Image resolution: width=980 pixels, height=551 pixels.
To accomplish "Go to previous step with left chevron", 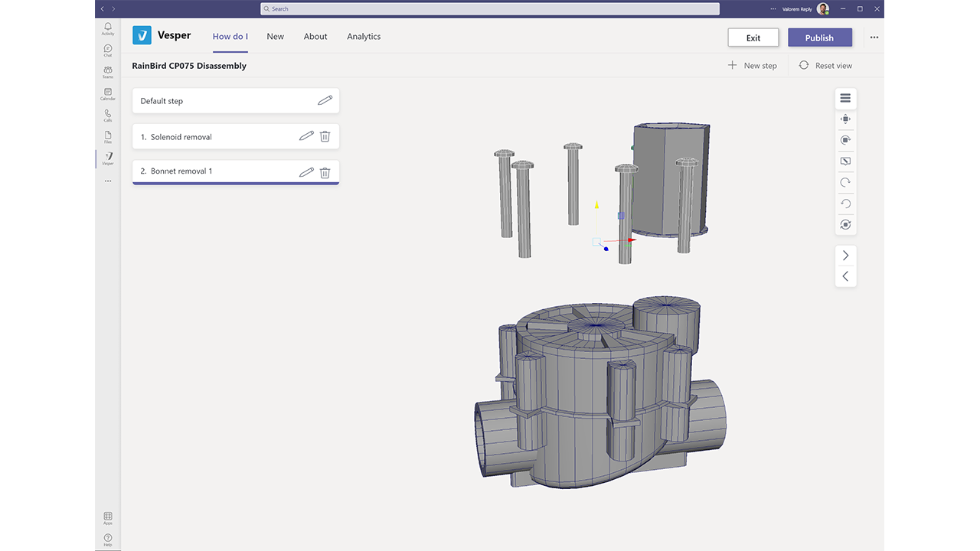I will coord(845,276).
